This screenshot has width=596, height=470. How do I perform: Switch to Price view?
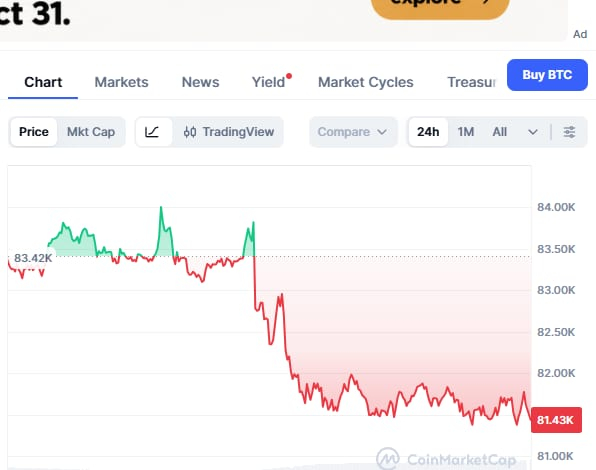click(34, 132)
